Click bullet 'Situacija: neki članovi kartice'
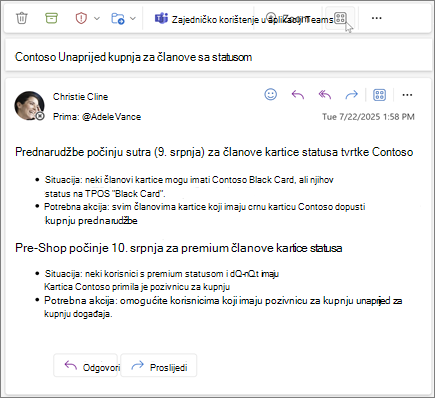This screenshot has height=398, width=435. [189, 187]
